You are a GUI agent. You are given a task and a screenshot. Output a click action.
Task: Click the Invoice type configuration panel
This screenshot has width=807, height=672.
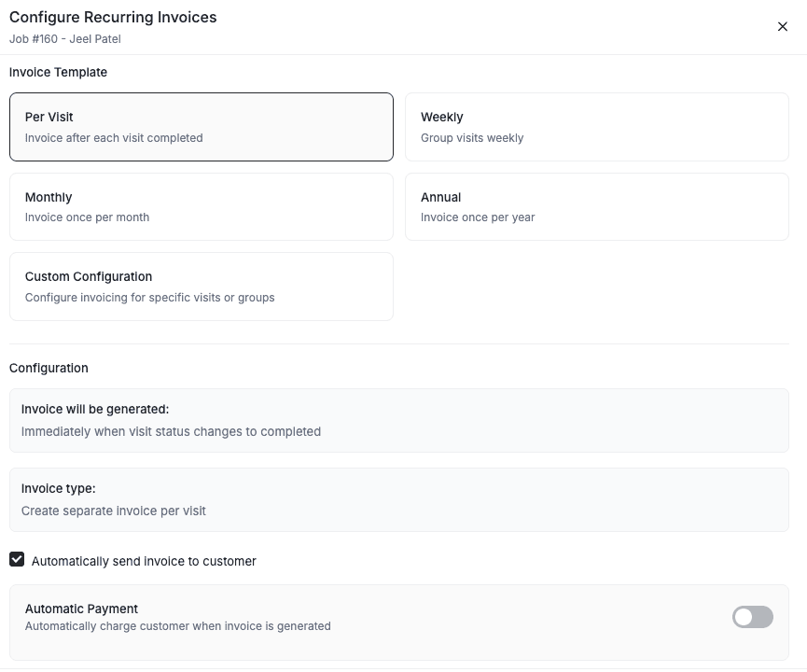(x=399, y=499)
